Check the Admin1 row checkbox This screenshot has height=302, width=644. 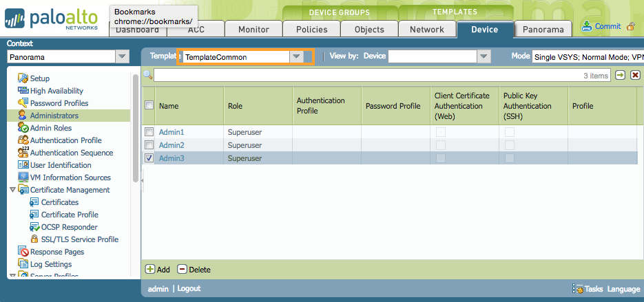(x=149, y=131)
